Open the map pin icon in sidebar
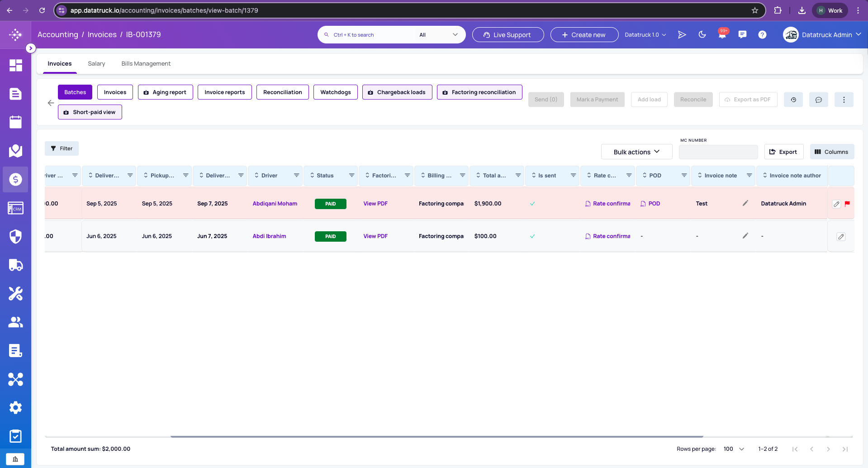 click(x=15, y=151)
